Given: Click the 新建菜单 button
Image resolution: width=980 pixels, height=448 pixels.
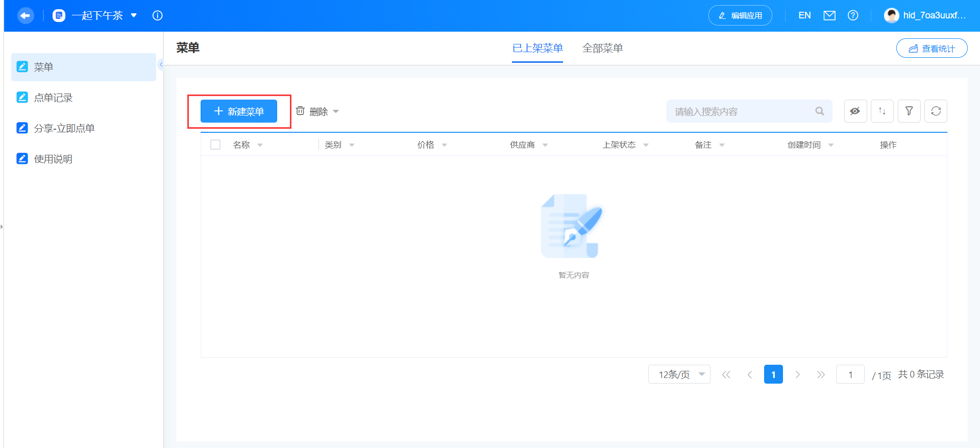Looking at the screenshot, I should click(x=239, y=111).
